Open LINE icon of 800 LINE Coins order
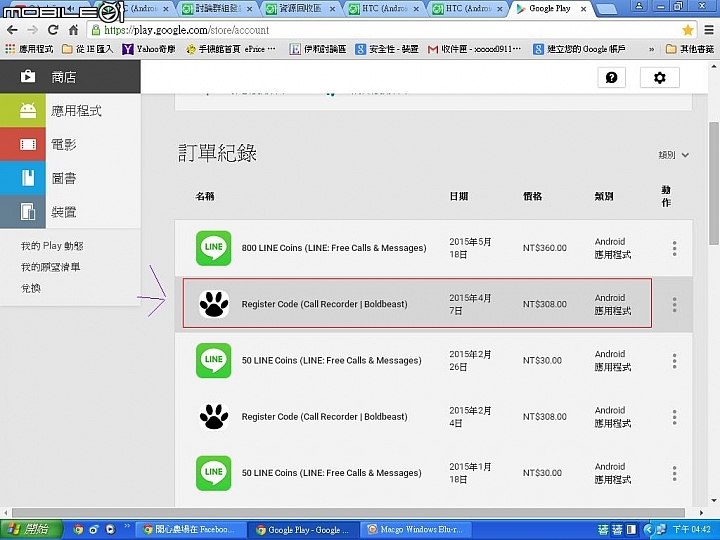The width and height of the screenshot is (720, 540). click(x=214, y=248)
